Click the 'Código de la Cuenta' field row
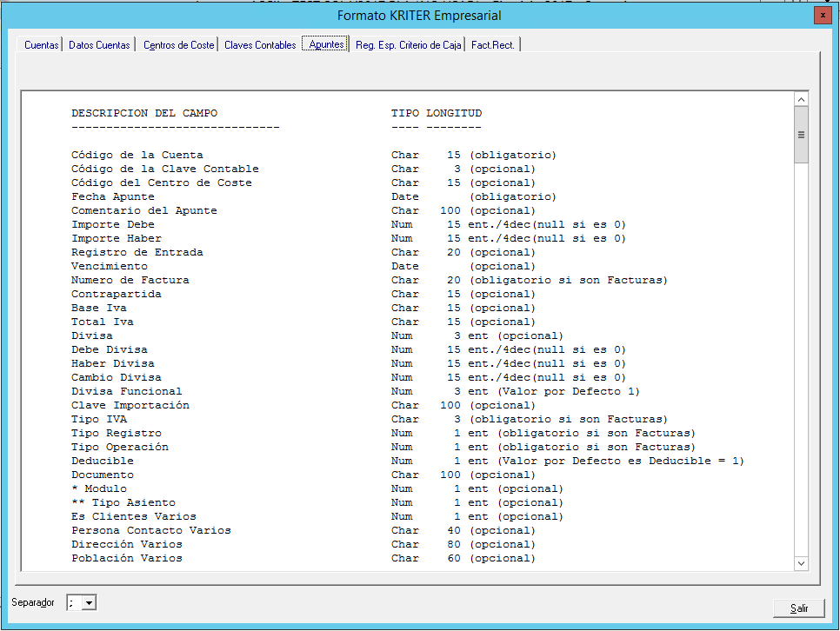 (314, 155)
